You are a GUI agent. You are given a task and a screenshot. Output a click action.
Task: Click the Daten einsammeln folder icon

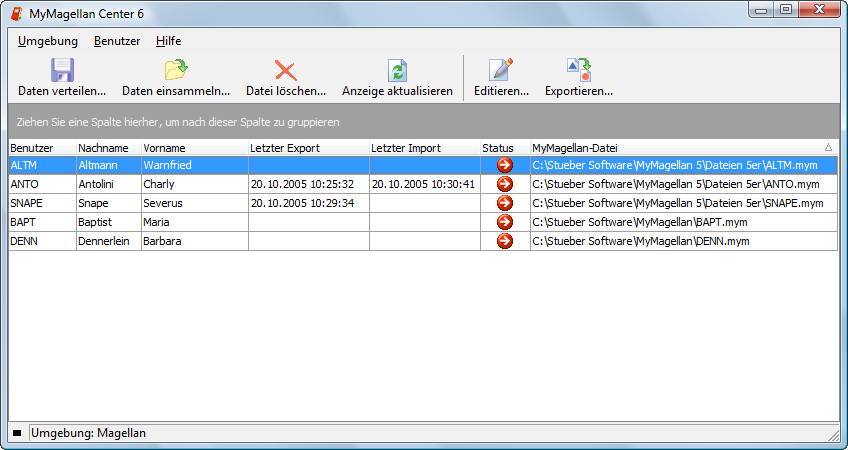pos(176,70)
